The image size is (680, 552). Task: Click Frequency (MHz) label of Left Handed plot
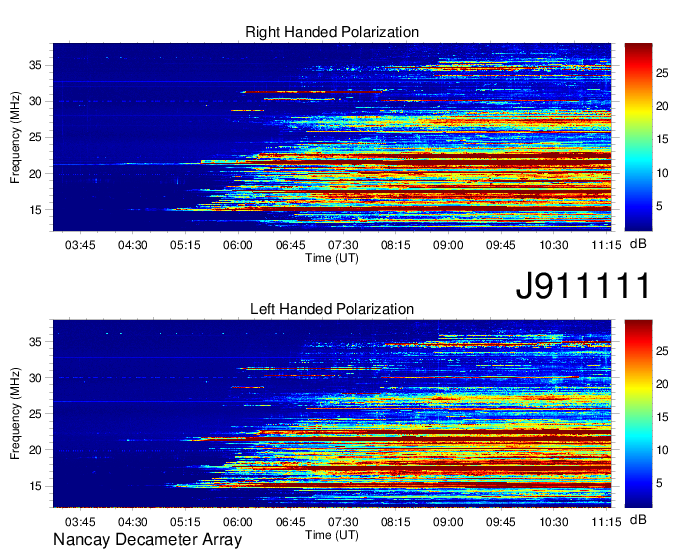point(15,414)
